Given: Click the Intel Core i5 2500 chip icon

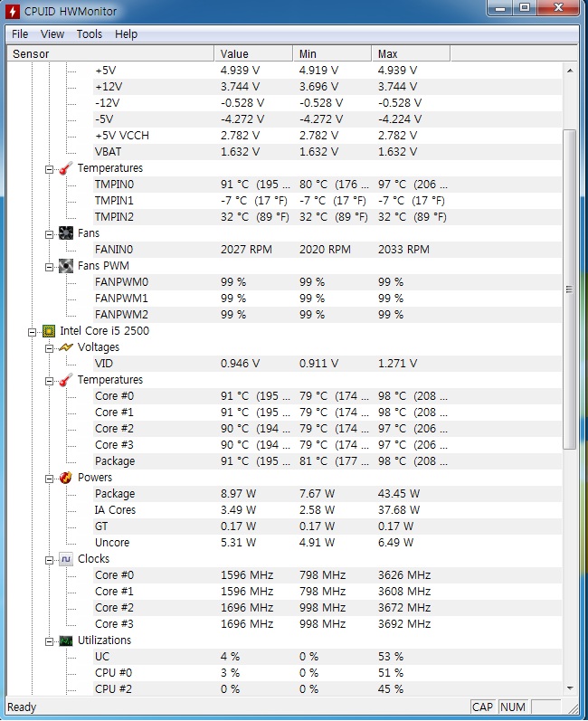Looking at the screenshot, I should point(49,331).
